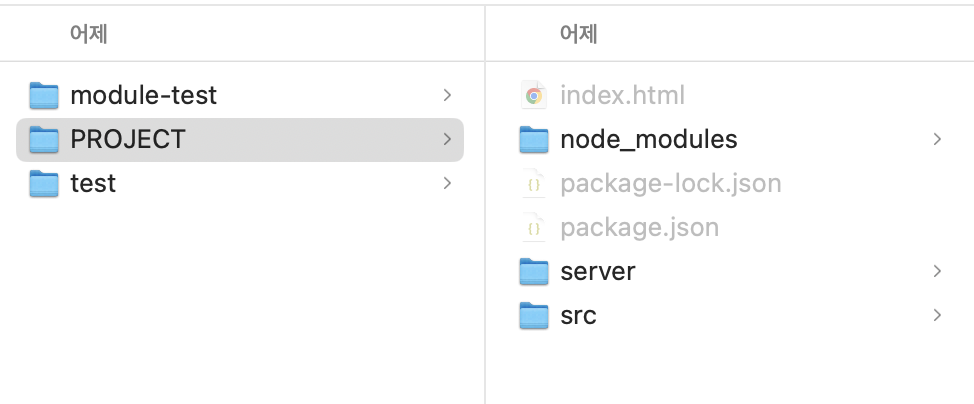Select the test folder icon
Viewport: 974px width, 404px height.
coord(43,183)
